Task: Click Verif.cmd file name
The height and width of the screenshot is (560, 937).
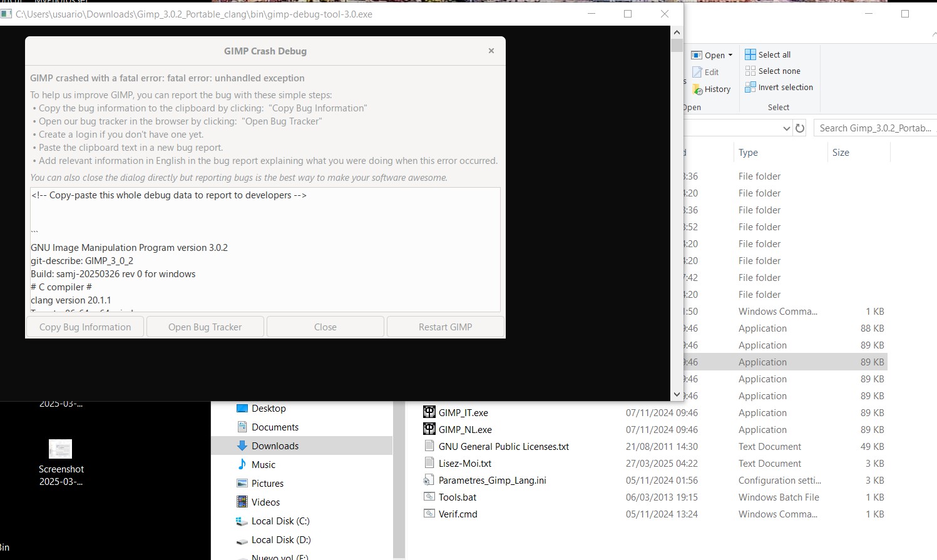Action: pos(458,514)
